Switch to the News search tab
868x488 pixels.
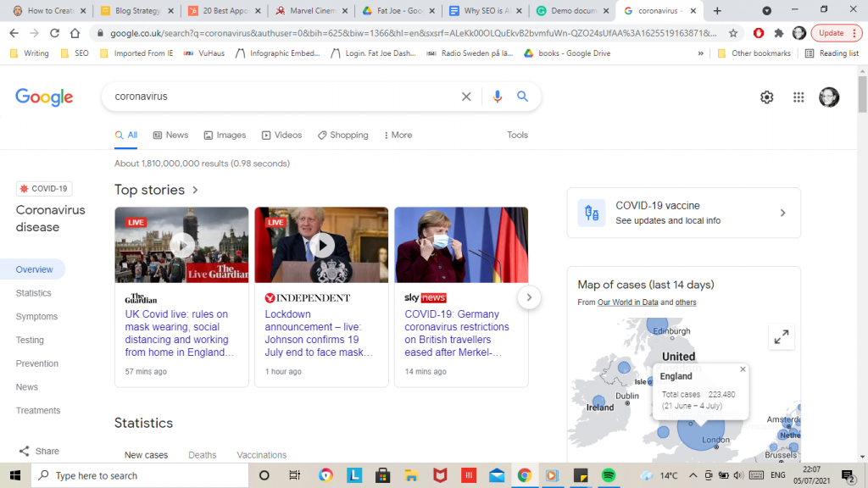click(x=170, y=135)
